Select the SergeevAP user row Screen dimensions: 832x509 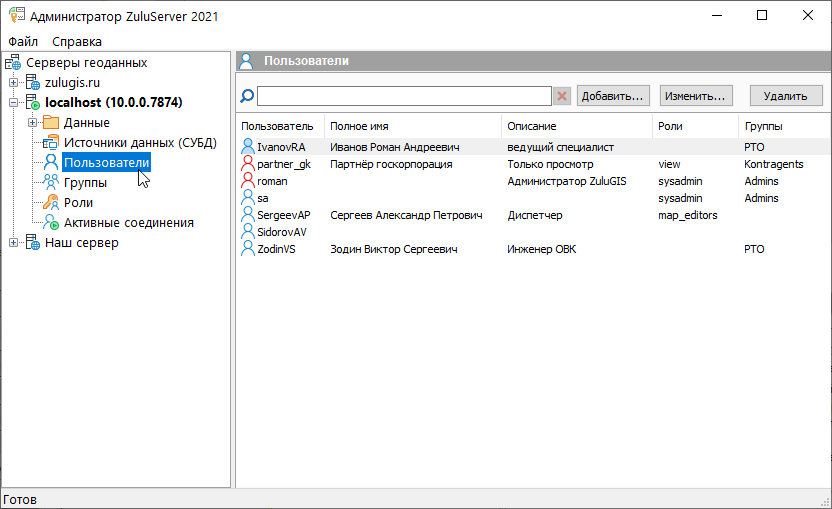(283, 215)
